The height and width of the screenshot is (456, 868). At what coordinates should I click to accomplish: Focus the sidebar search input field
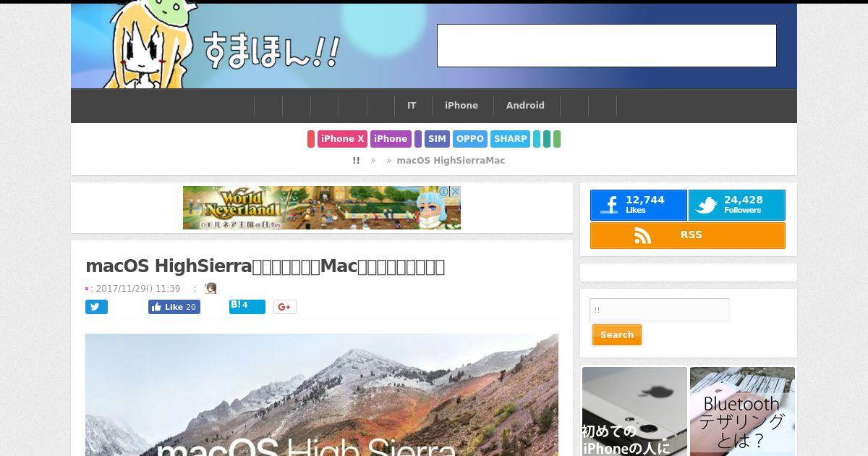tap(660, 310)
